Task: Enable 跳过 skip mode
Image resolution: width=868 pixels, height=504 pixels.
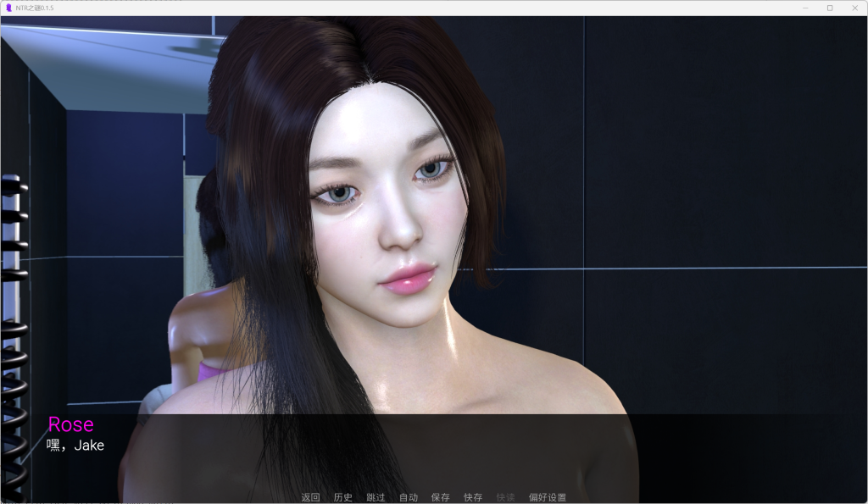Action: [x=376, y=497]
